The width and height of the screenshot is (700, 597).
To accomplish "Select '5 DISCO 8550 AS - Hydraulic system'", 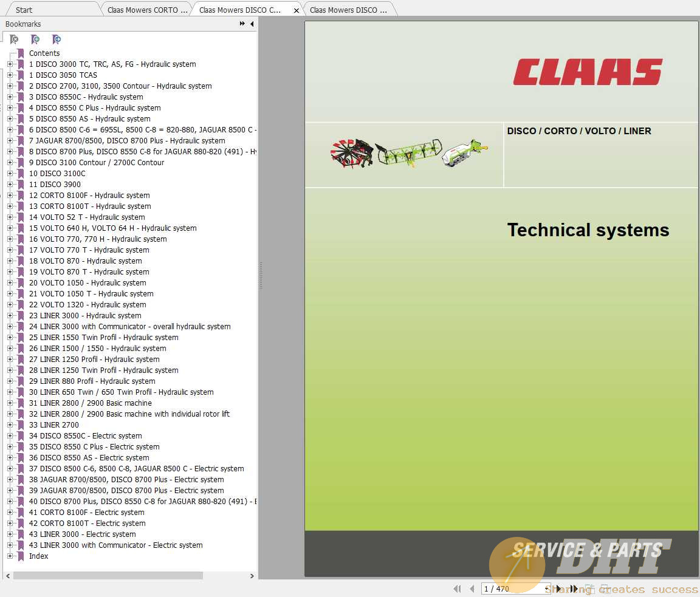I will [x=90, y=118].
